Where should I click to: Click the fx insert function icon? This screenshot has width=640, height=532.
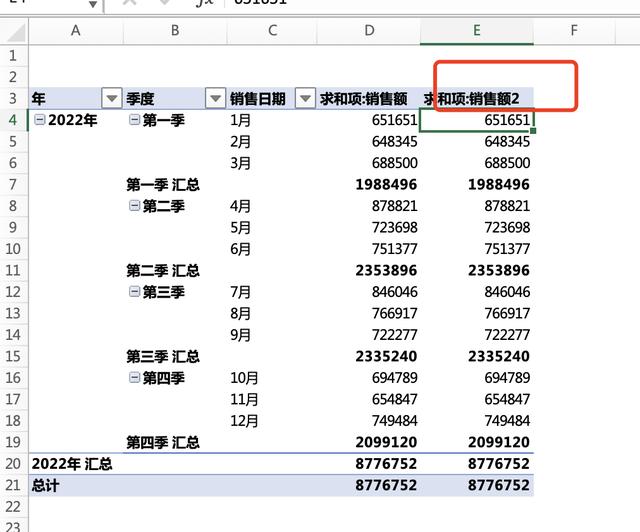[203, 4]
